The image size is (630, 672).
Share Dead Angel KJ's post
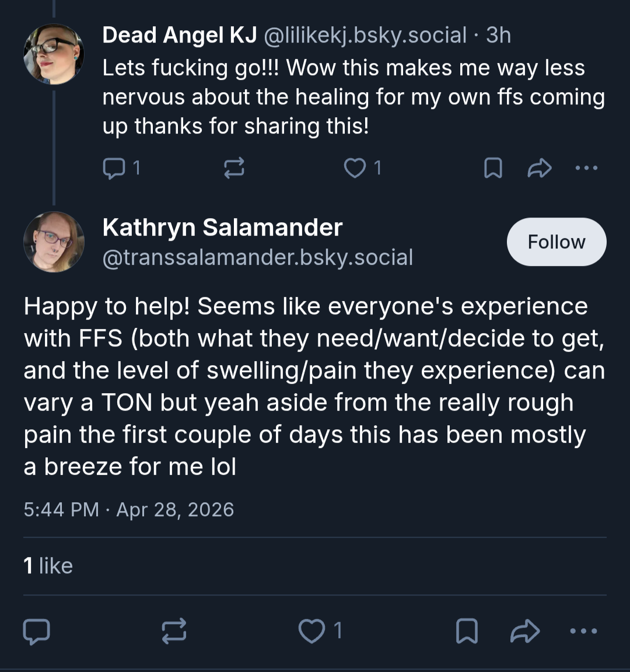coord(540,168)
